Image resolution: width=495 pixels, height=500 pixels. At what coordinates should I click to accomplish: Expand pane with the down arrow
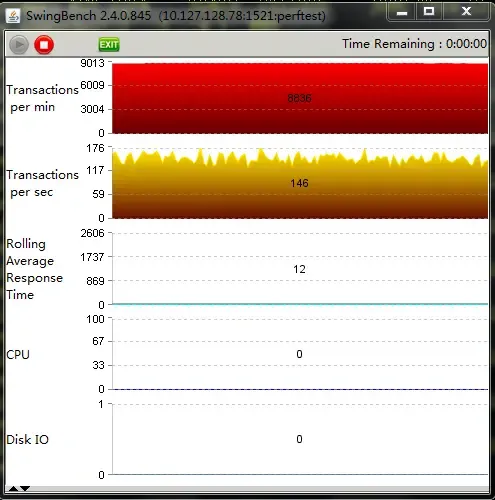pos(25,489)
